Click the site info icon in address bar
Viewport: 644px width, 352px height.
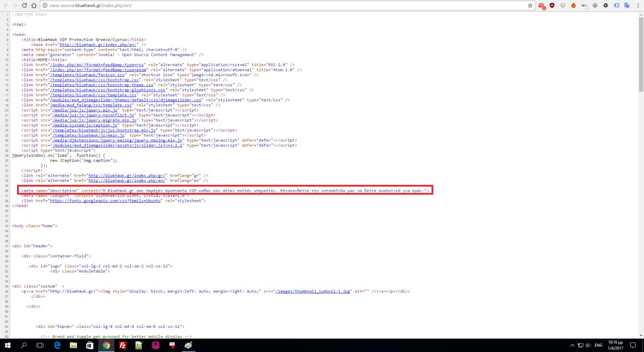point(44,5)
